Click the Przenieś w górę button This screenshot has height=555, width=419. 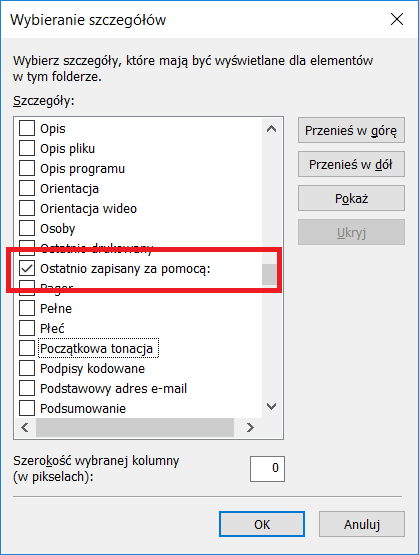point(351,130)
